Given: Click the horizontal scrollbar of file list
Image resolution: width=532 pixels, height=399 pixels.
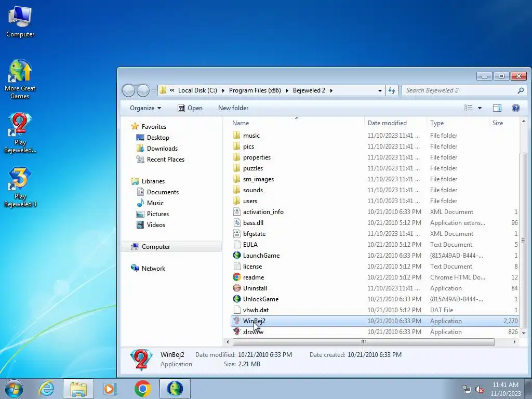Looking at the screenshot, I should (x=363, y=342).
